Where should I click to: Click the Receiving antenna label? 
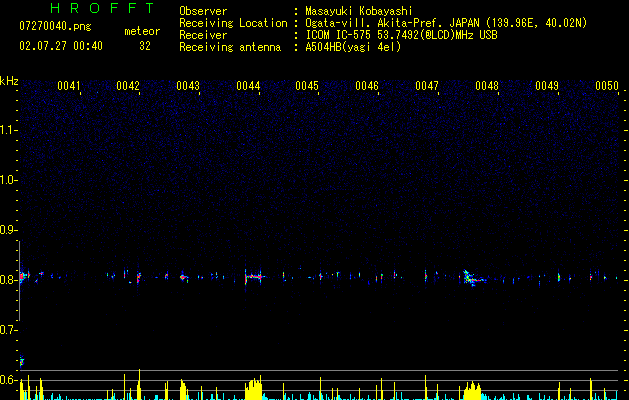click(x=230, y=47)
